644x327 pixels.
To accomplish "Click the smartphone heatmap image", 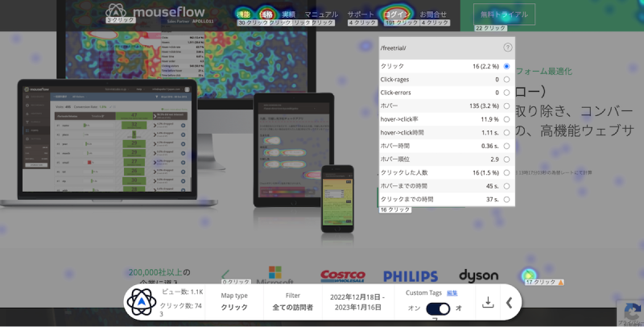I will point(337,199).
